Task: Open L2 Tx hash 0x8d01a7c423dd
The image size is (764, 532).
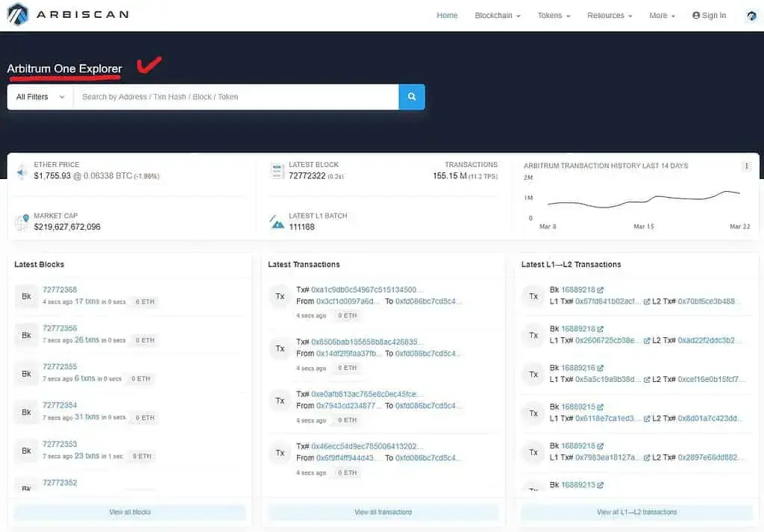Action: pos(710,419)
